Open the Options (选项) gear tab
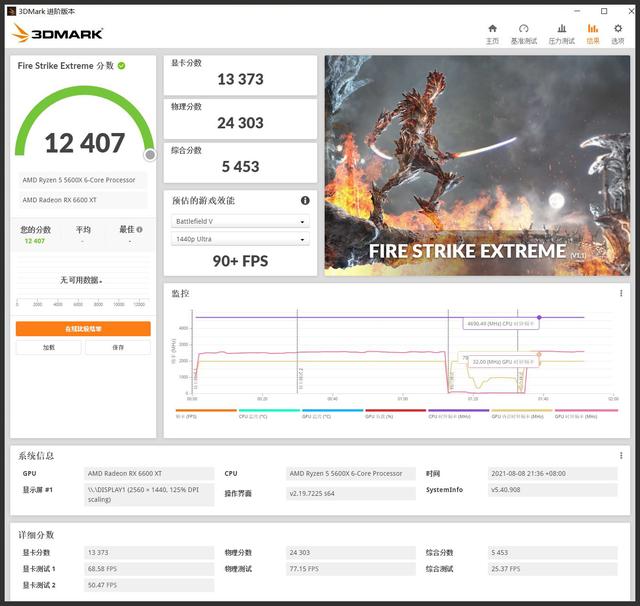Screen dimensions: 640x606 pos(618,34)
